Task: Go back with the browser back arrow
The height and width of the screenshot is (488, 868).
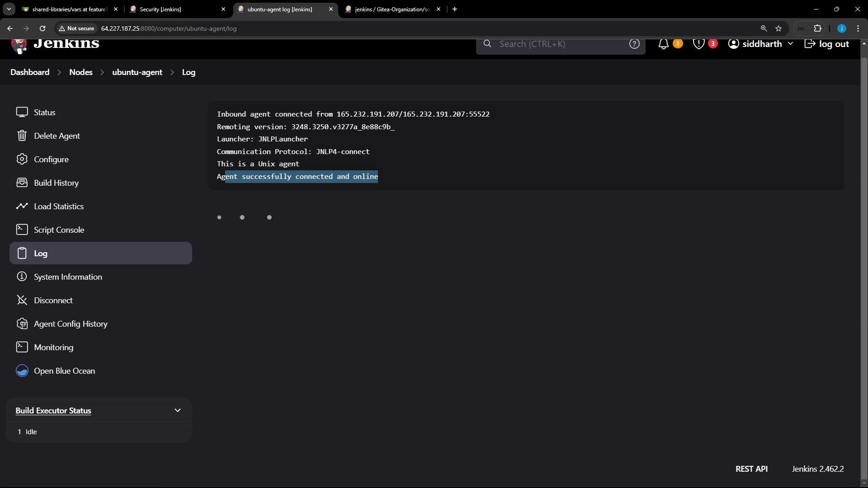Action: coord(10,28)
